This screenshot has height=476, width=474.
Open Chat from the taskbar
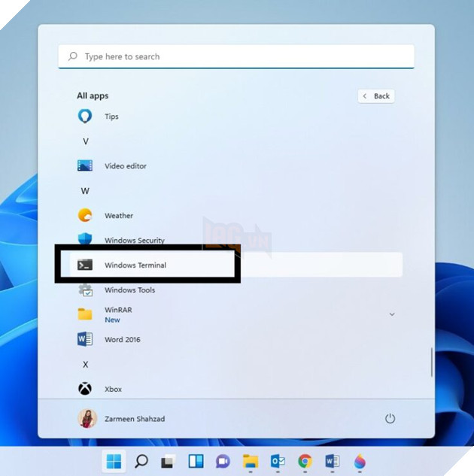(223, 462)
